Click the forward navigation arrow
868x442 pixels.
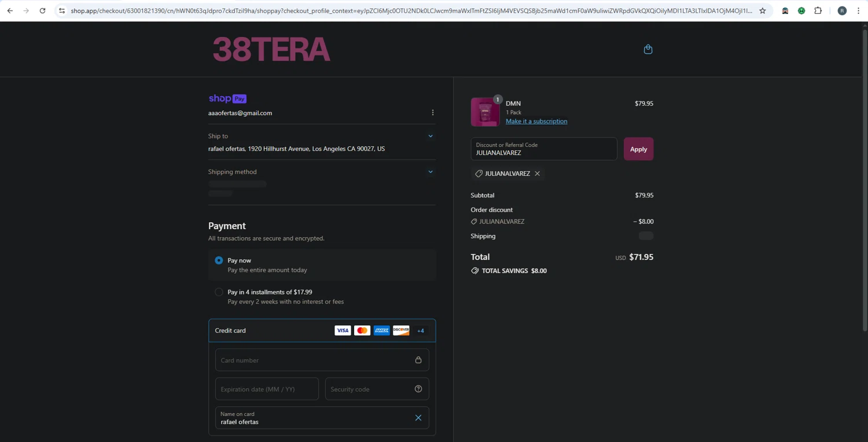(26, 10)
